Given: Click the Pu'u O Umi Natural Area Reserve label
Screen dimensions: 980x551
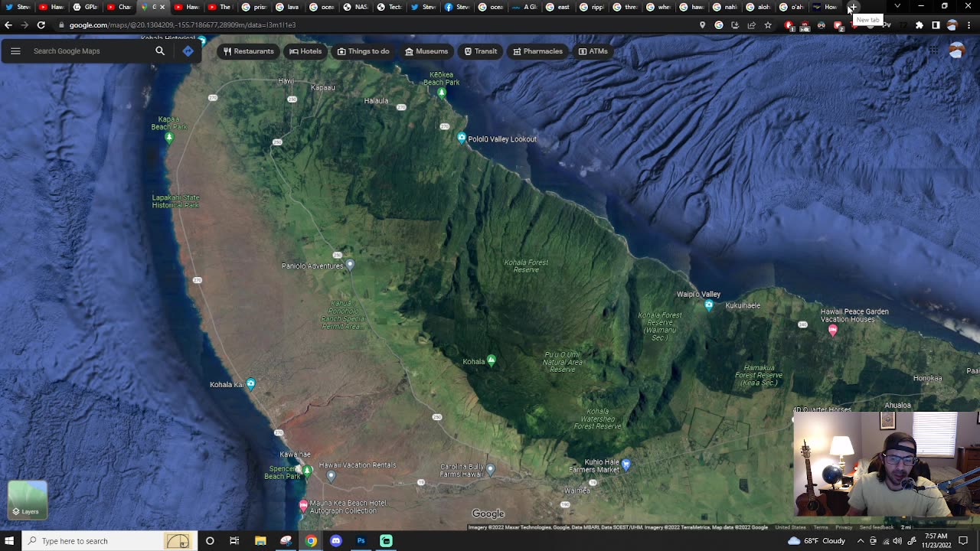Looking at the screenshot, I should [563, 362].
